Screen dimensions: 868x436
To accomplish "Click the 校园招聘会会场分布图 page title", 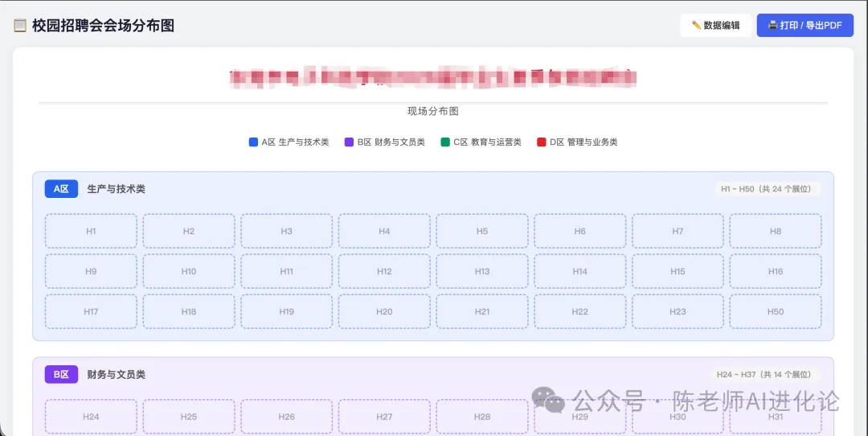I will click(x=103, y=26).
